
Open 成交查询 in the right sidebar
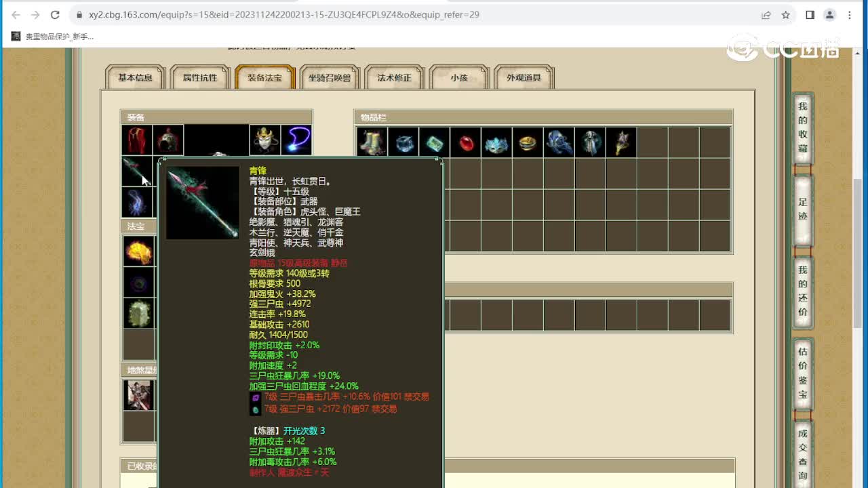tap(803, 454)
